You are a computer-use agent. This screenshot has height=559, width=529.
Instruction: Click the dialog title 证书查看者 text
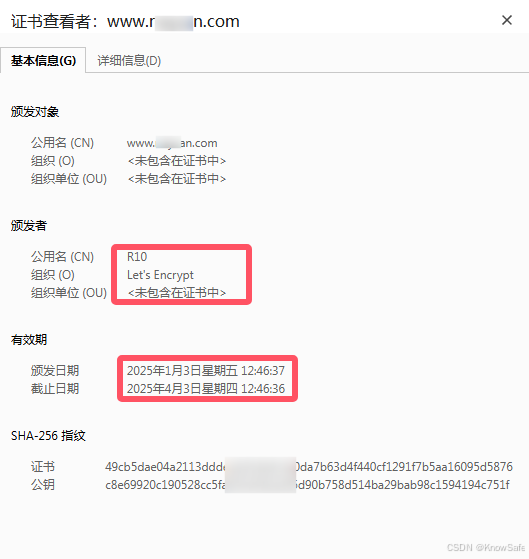tap(50, 21)
